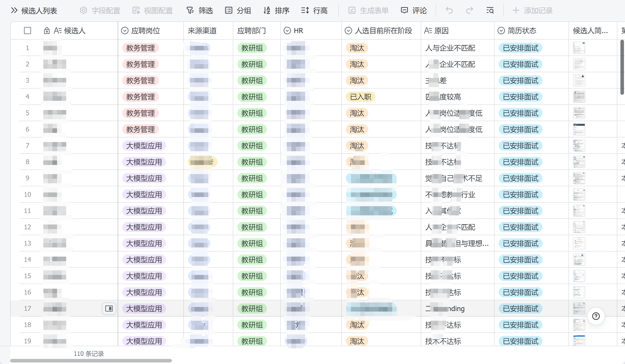Open HR column dropdown arrow
625x364 pixels.
pos(287,31)
